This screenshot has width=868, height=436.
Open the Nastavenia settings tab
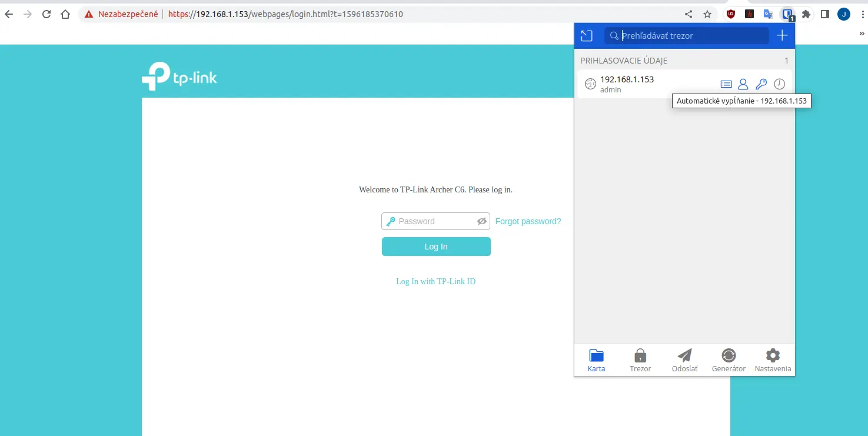[x=773, y=360]
